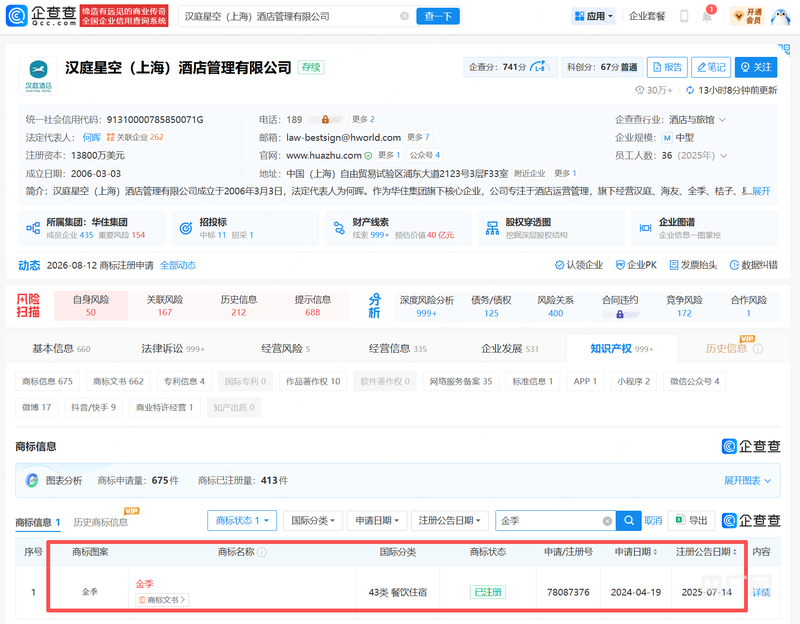Open 债务/债权 125 analysis
800x624 pixels.
coord(491,306)
